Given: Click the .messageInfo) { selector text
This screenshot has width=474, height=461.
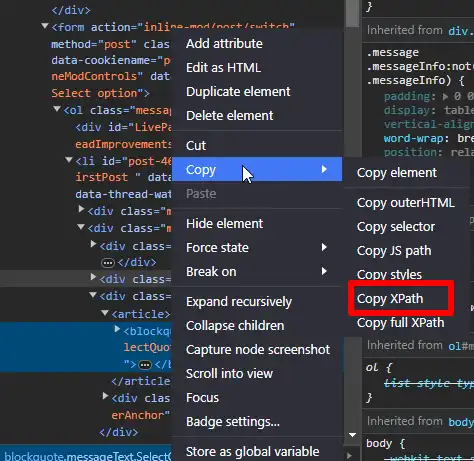Looking at the screenshot, I should click(415, 80).
